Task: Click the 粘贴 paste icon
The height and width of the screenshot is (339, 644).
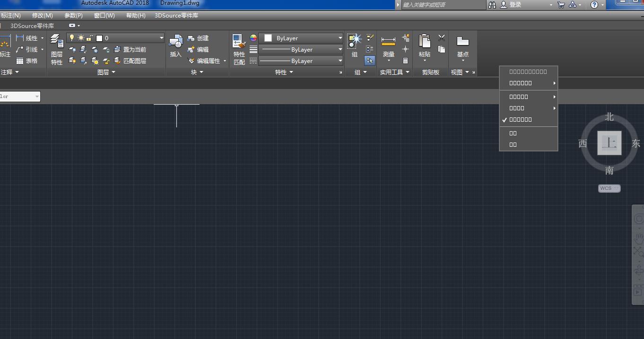Action: pyautogui.click(x=425, y=47)
